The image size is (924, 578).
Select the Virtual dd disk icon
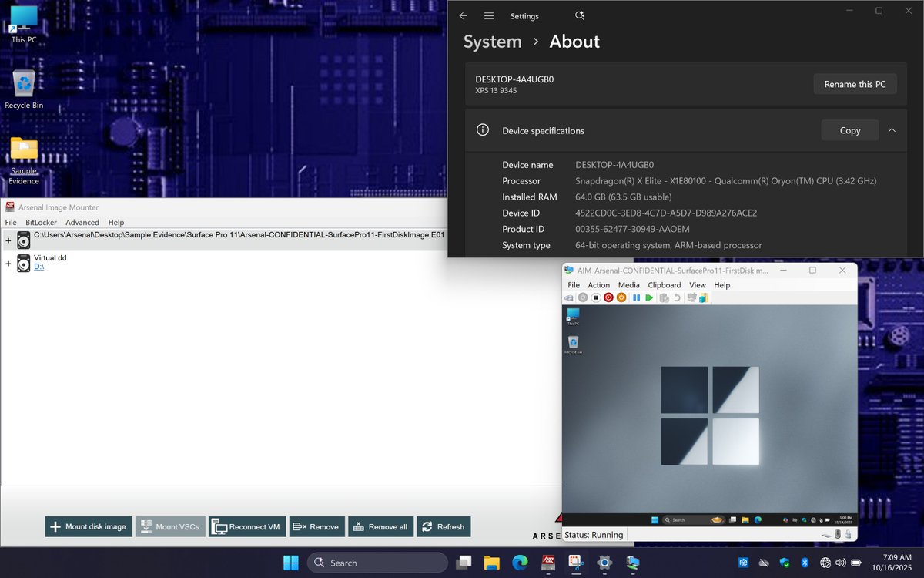24,264
